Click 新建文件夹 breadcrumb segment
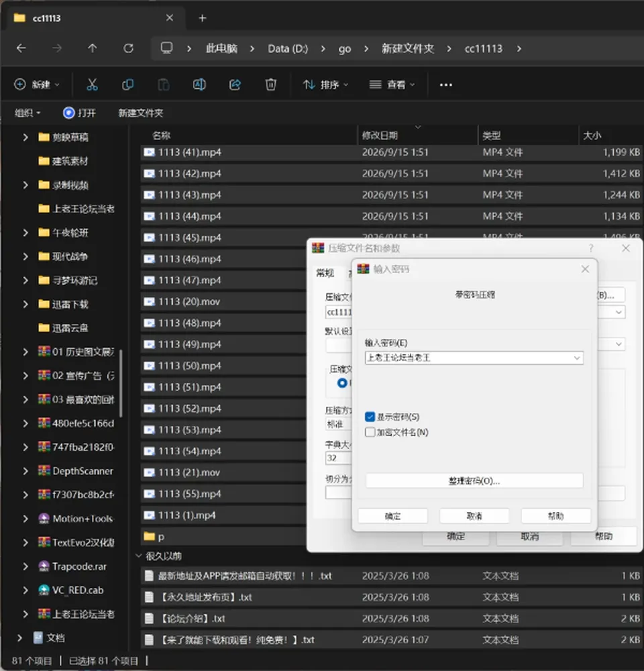 click(x=408, y=48)
